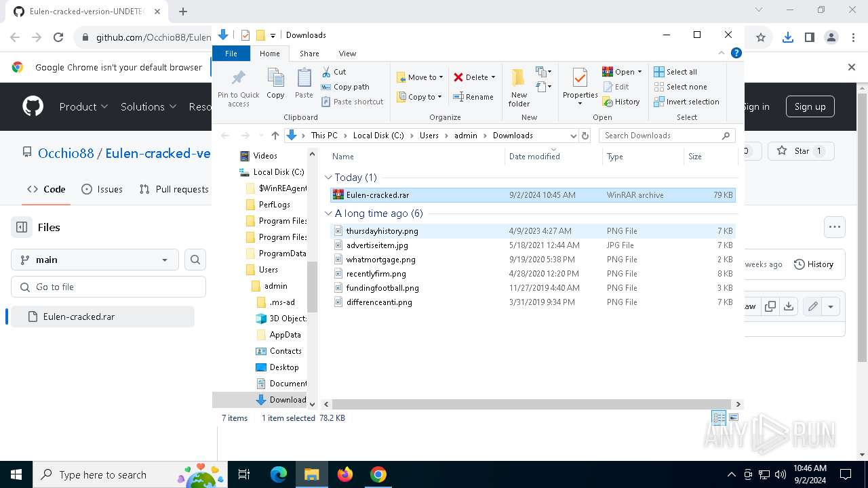Open GitHub Issues tab in Chrome
This screenshot has height=488, width=868.
click(102, 189)
